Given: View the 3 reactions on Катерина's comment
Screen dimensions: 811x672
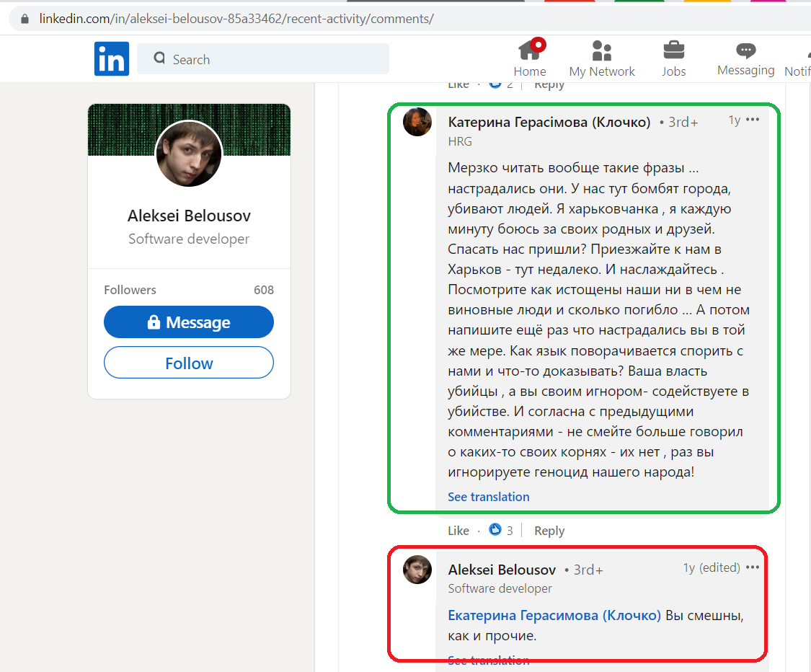Looking at the screenshot, I should tap(501, 530).
